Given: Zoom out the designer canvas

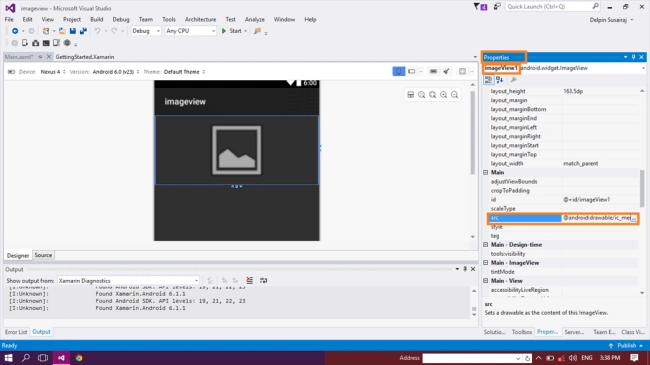Looking at the screenshot, I should [x=455, y=95].
